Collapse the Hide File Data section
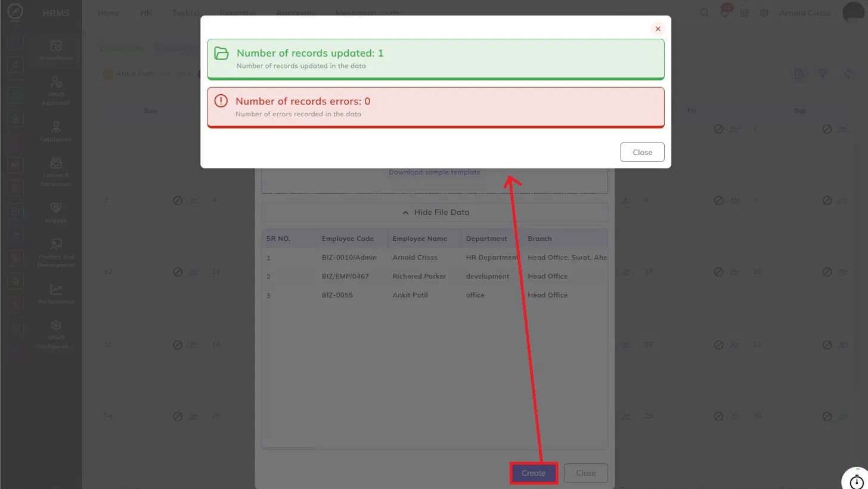Viewport: 868px width, 489px height. 435,212
